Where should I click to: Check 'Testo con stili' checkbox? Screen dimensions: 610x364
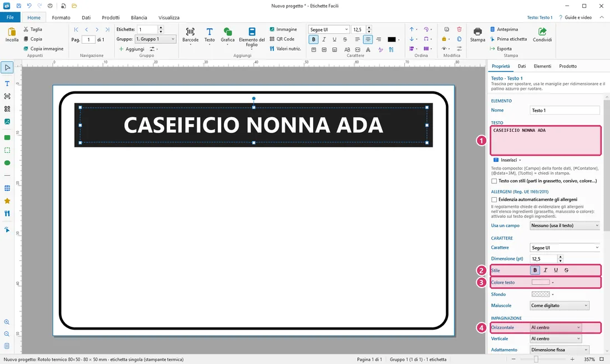(x=494, y=181)
